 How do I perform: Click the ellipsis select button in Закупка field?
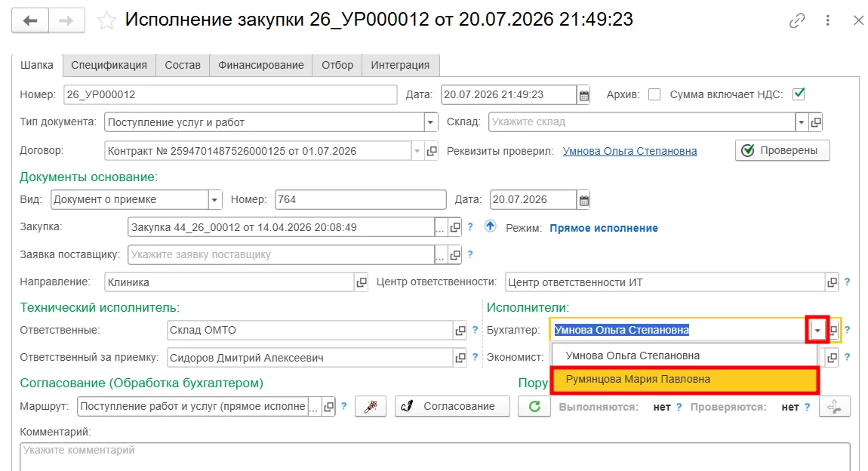pos(441,227)
